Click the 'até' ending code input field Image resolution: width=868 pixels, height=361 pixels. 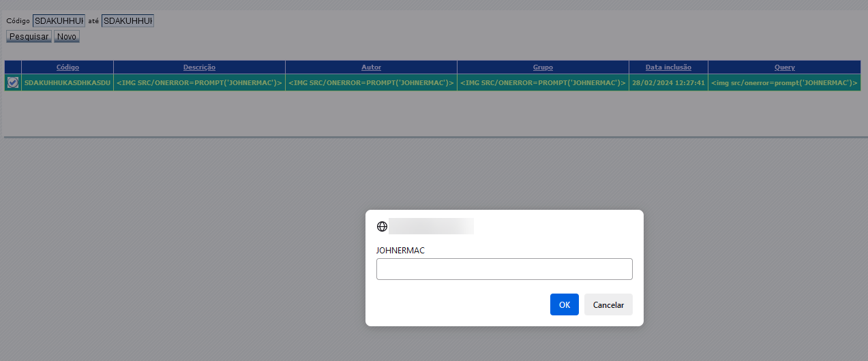tap(128, 21)
